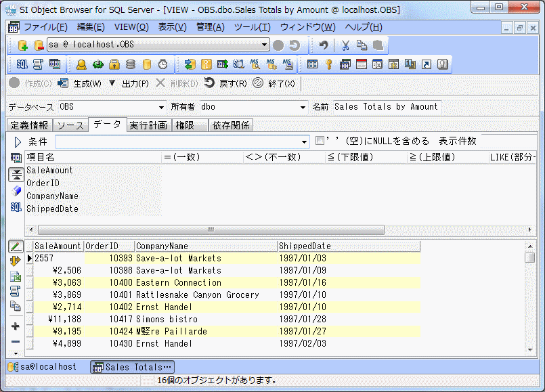Click the undo arrow icon in top toolbar
This screenshot has width=545, height=392.
pos(324,45)
